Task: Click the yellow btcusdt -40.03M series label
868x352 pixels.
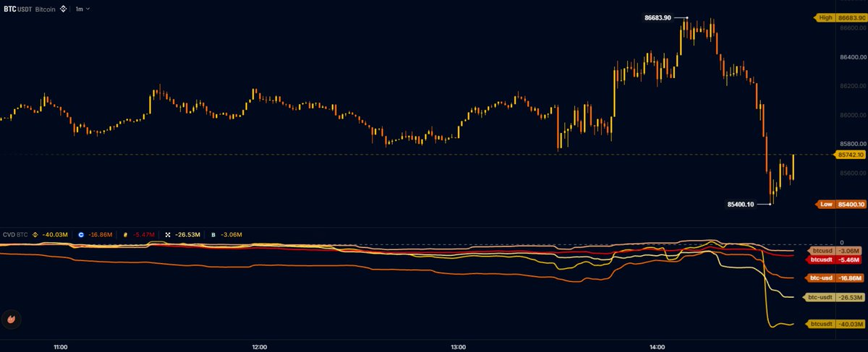Action: pyautogui.click(x=836, y=324)
